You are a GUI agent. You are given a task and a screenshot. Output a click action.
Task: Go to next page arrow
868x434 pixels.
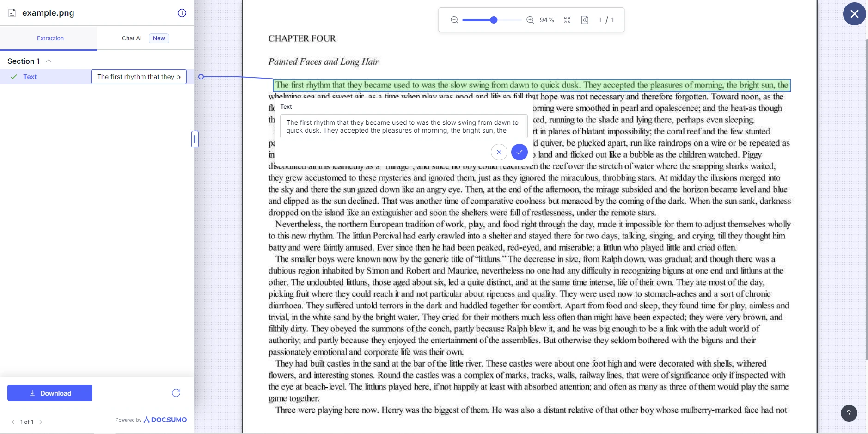41,422
